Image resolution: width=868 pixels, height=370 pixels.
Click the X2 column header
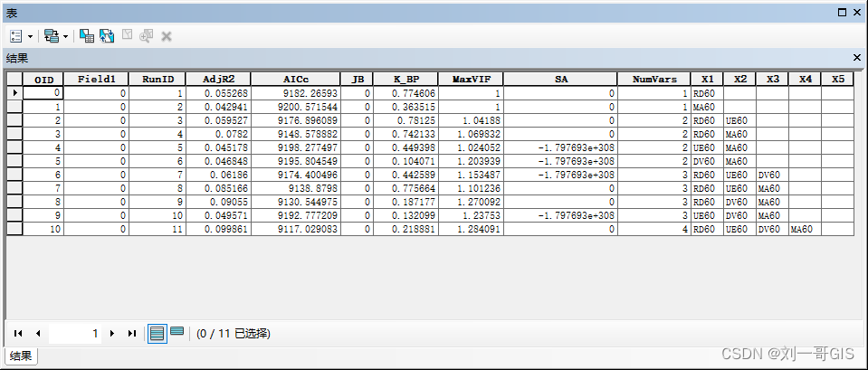coord(740,79)
